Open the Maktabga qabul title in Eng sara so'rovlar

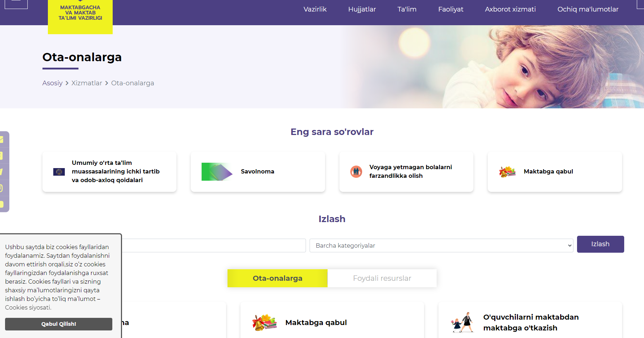(x=548, y=172)
